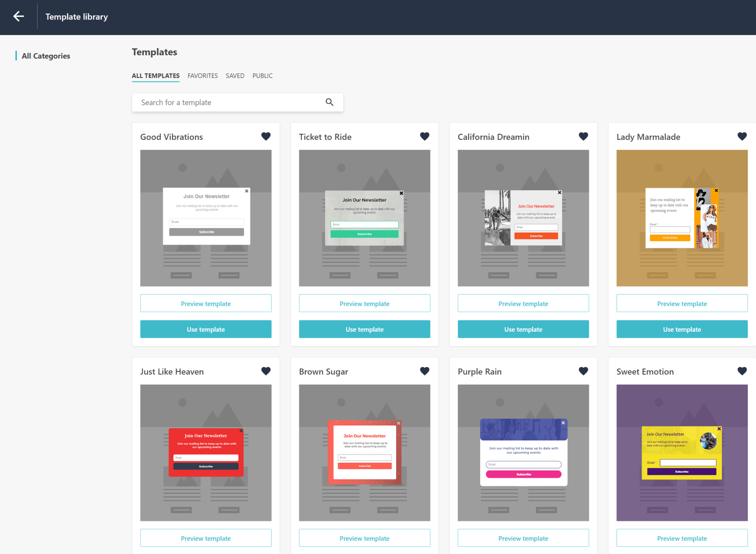Unfavorite the Good Vibrations template
Screen dimensions: 756x554
(x=266, y=136)
